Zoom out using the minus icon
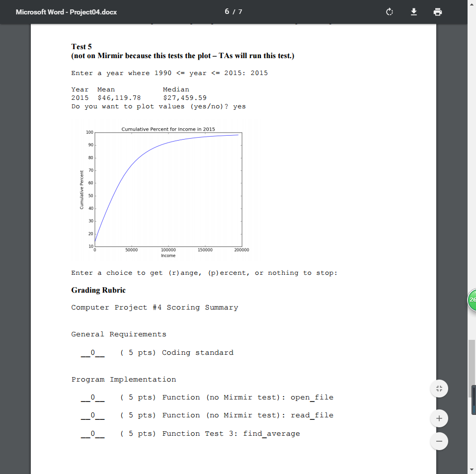 [x=439, y=441]
